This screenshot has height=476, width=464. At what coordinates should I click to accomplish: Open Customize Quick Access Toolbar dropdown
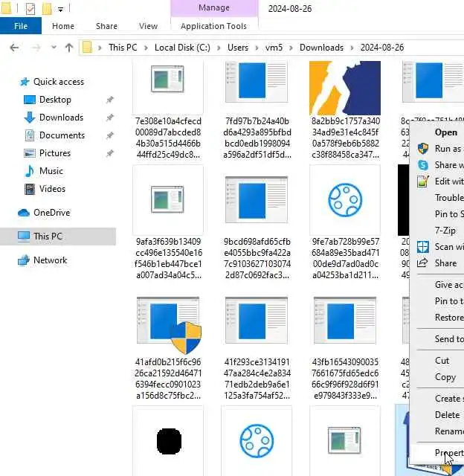pos(61,10)
